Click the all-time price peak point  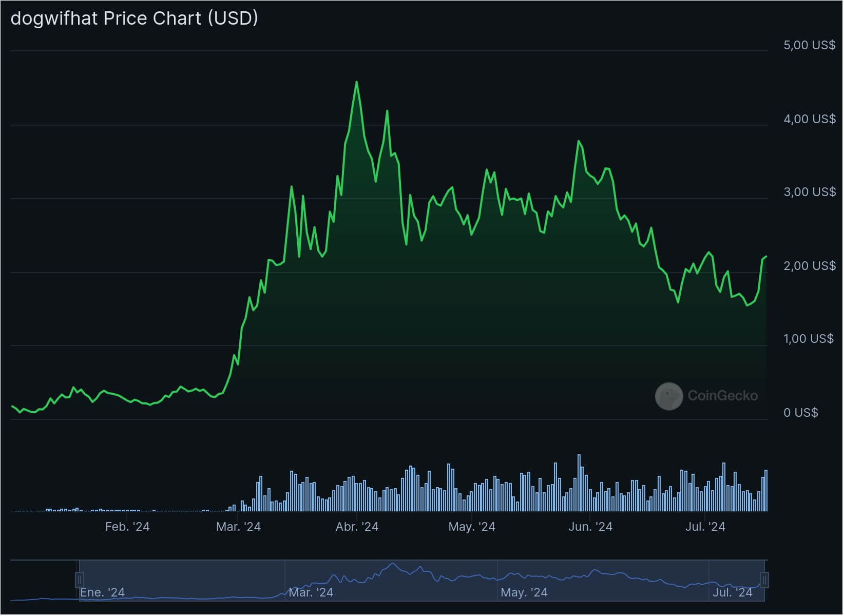pyautogui.click(x=356, y=82)
